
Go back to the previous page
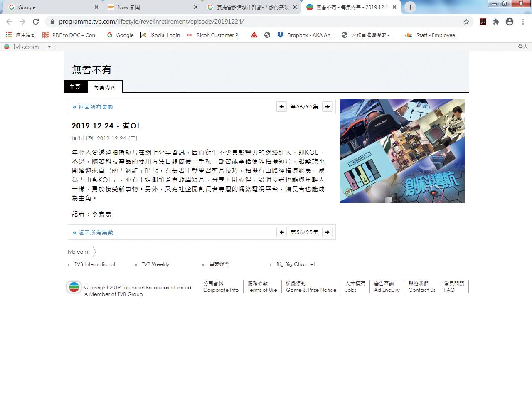coord(9,22)
